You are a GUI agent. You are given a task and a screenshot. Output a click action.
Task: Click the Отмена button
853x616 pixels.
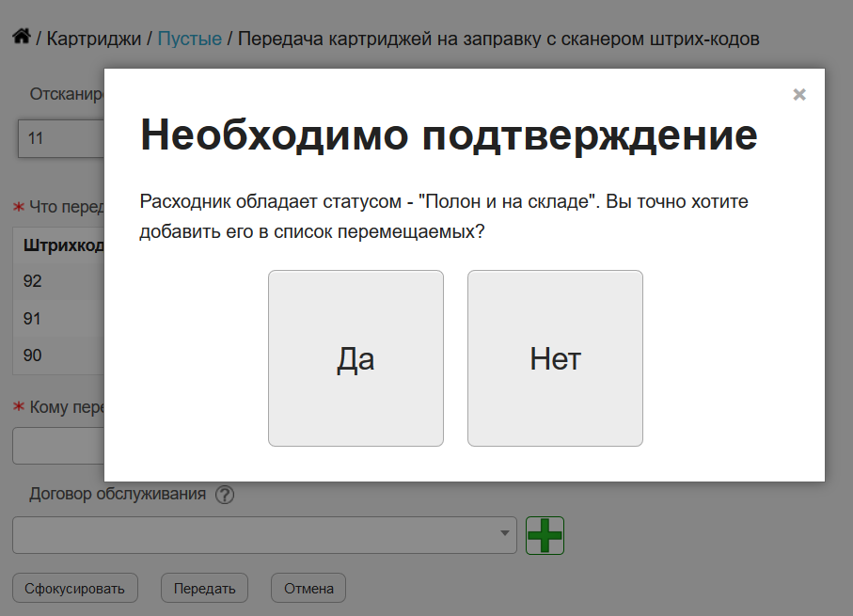point(308,588)
